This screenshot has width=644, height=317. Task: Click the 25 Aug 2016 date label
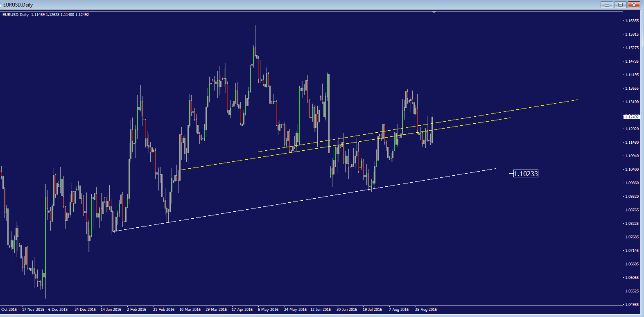point(426,310)
